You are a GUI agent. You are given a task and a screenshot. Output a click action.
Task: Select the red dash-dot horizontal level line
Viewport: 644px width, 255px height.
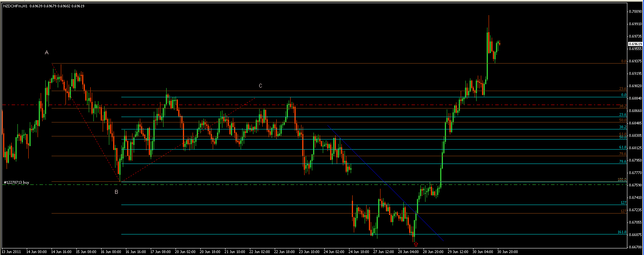pos(232,105)
